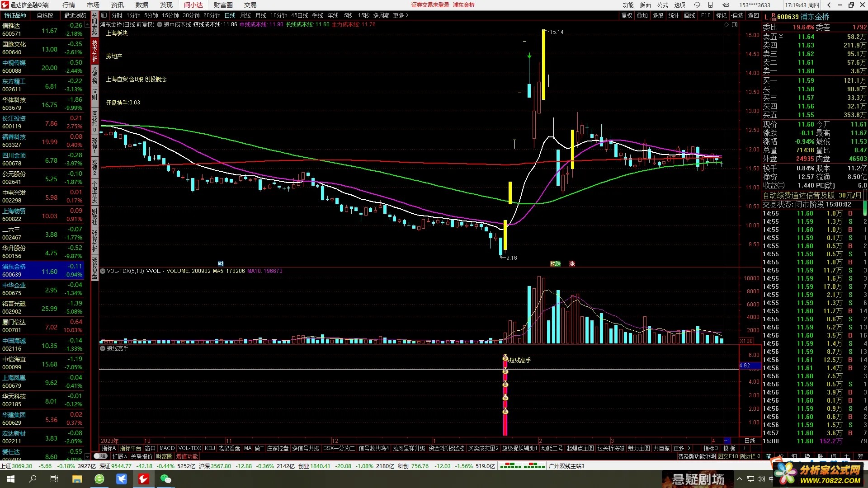Click the X100 volume scale marker
The width and height of the screenshot is (868, 488).
tap(746, 341)
